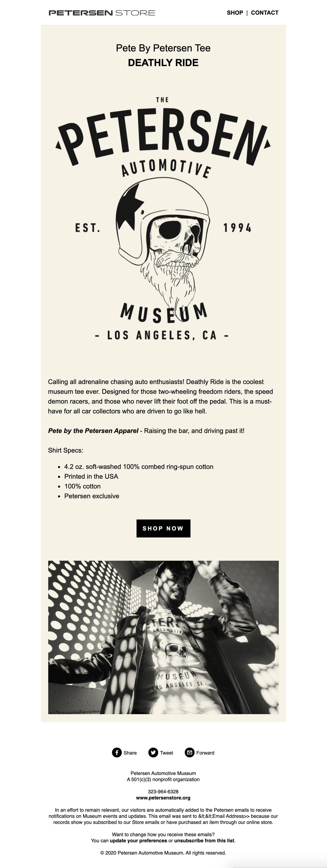Click the Pete By Petersen Tee title
The height and width of the screenshot is (868, 327).
[163, 48]
